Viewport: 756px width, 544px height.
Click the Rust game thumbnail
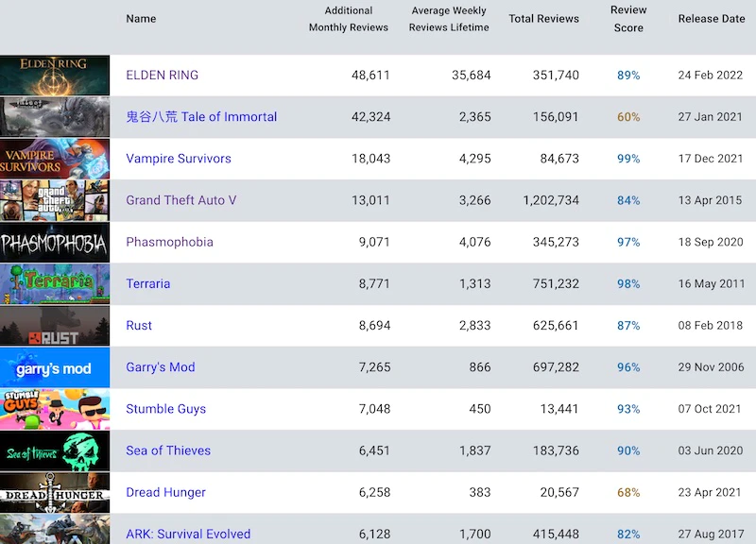point(55,326)
